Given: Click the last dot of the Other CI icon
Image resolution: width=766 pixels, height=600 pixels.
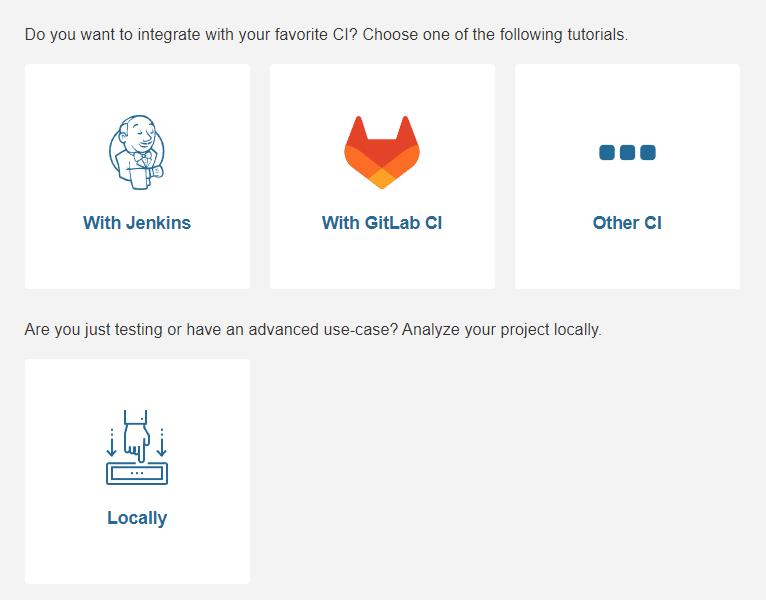Looking at the screenshot, I should coord(648,152).
